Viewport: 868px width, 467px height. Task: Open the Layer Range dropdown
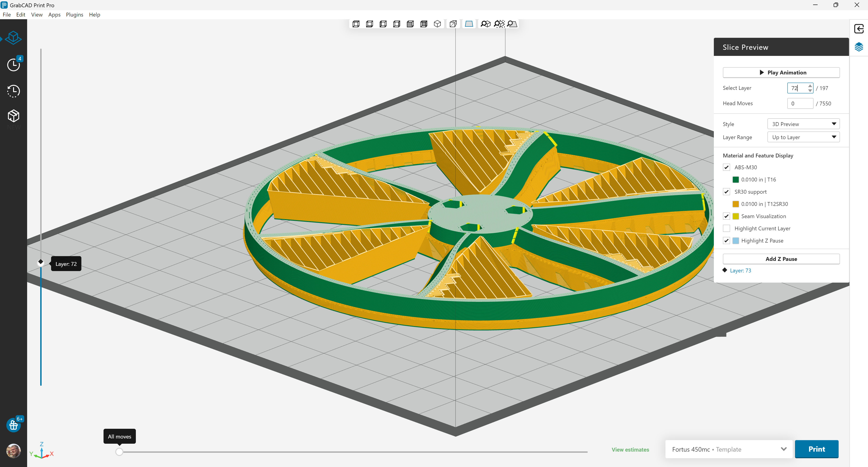click(803, 137)
